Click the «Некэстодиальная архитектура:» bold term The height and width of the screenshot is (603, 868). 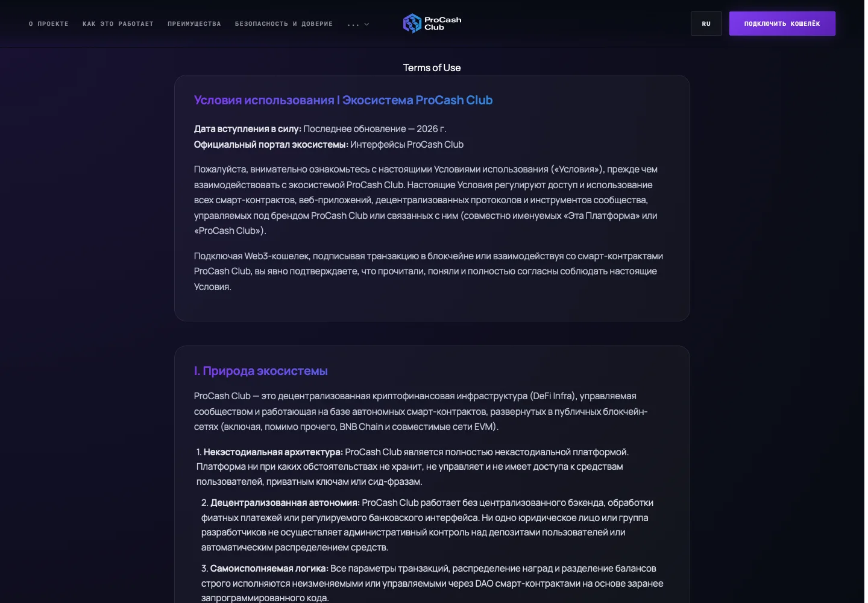tap(273, 452)
